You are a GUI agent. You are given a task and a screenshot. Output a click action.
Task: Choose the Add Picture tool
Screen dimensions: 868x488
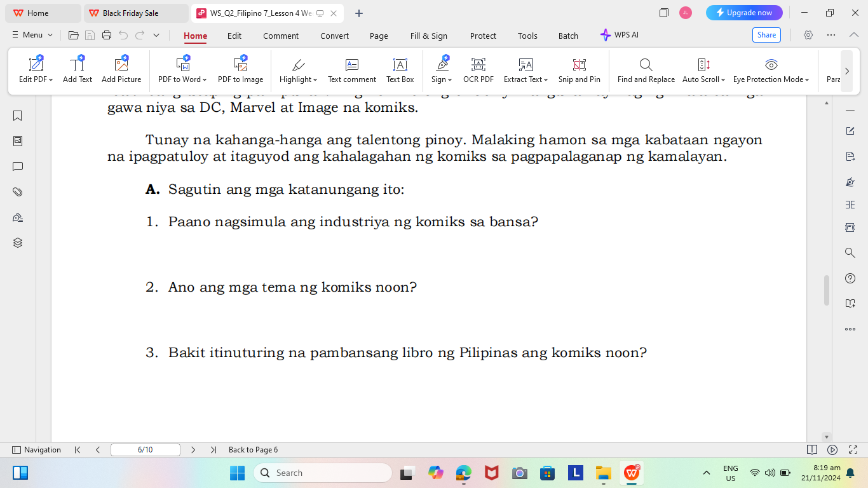coord(121,70)
